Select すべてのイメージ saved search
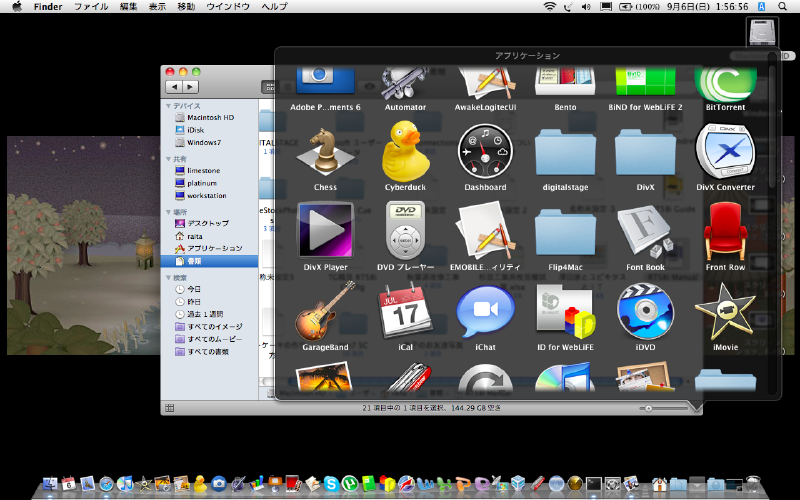The height and width of the screenshot is (500, 800). pyautogui.click(x=209, y=327)
